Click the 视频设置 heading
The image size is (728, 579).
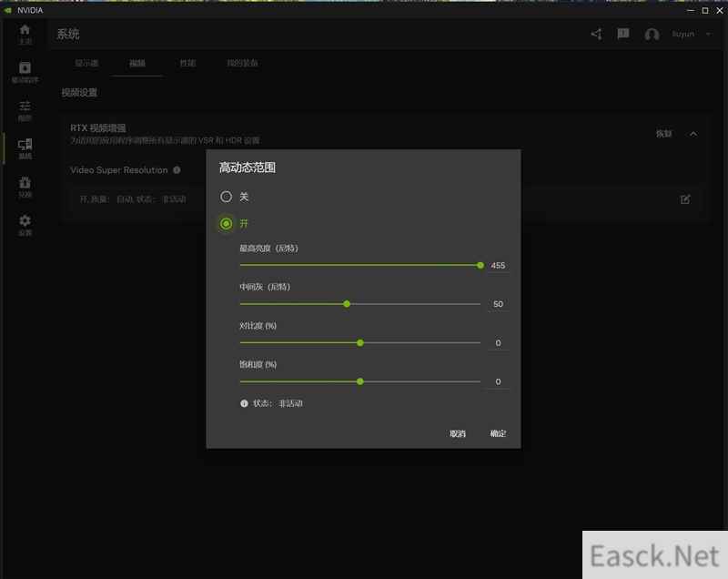click(x=79, y=92)
